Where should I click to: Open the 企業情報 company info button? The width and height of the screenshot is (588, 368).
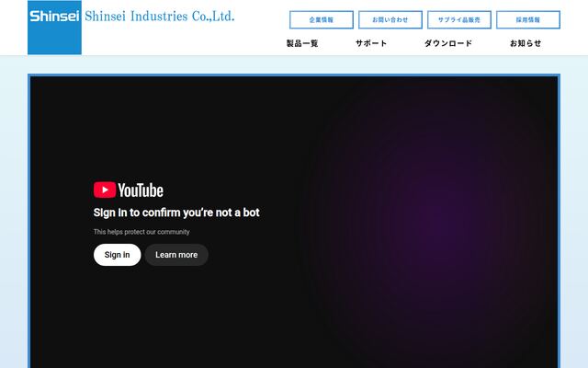tap(322, 20)
